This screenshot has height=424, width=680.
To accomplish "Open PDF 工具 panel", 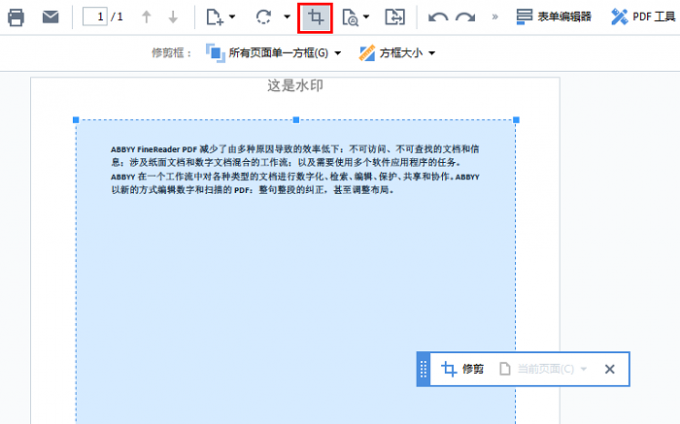I will (x=643, y=17).
